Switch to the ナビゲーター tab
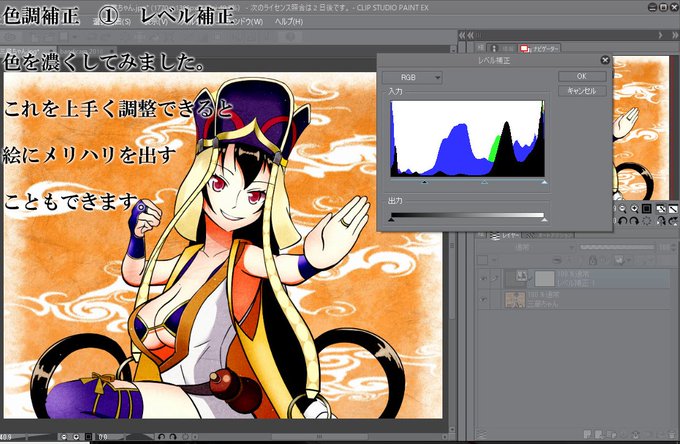 (x=540, y=49)
